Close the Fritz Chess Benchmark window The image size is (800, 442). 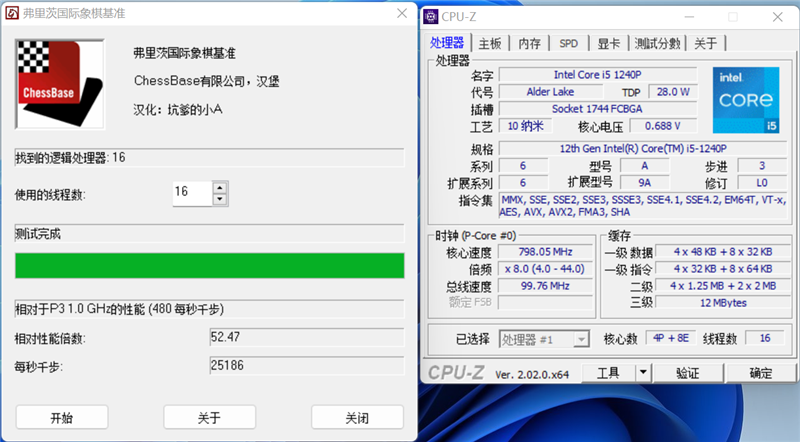402,13
